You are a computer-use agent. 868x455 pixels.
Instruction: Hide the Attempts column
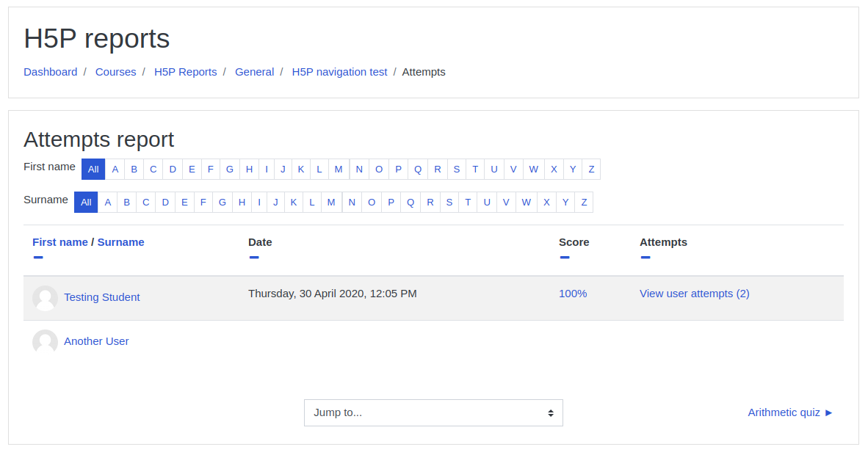[x=645, y=258]
